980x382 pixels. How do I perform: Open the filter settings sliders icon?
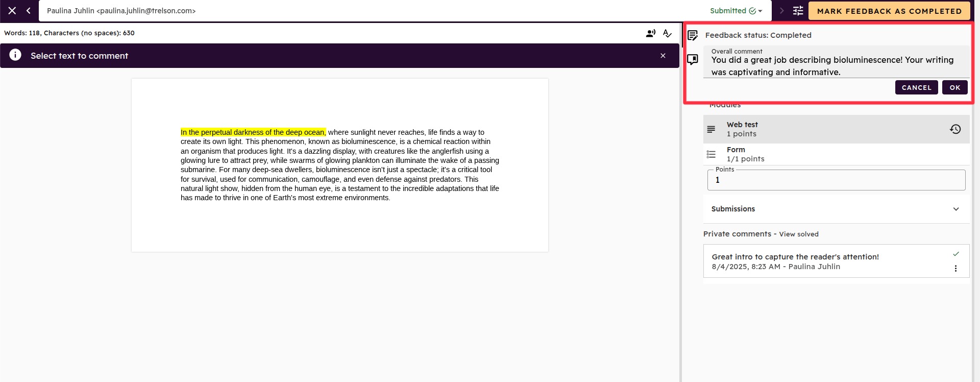[x=798, y=11]
